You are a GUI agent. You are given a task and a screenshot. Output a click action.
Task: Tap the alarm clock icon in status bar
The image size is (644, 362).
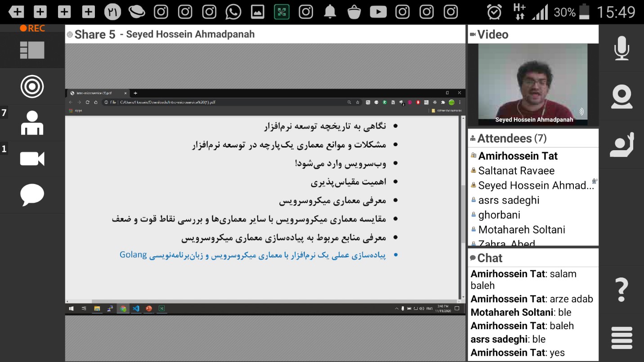[494, 12]
